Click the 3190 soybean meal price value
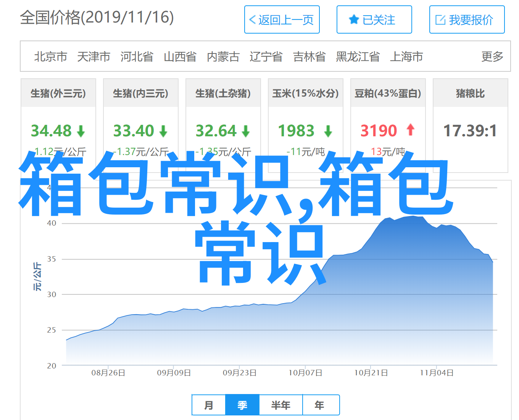Viewport: 519px width, 420px height. click(379, 131)
